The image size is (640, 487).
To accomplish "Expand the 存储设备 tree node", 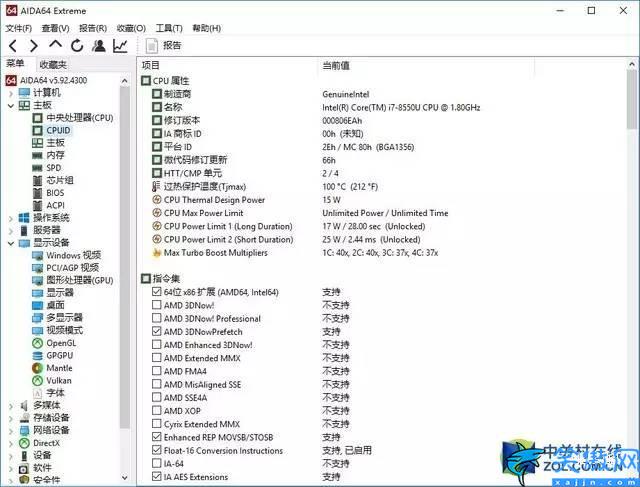I will point(11,418).
